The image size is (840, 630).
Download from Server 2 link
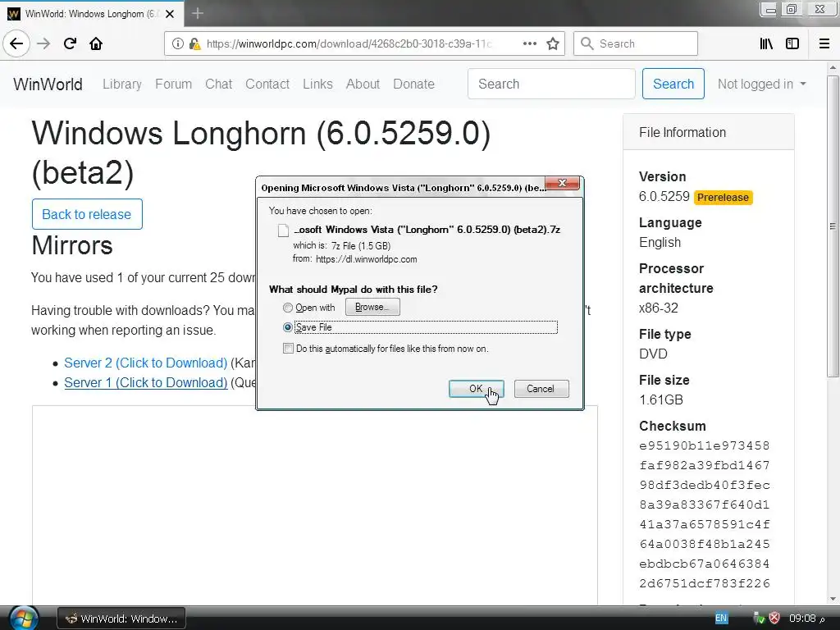coord(146,363)
